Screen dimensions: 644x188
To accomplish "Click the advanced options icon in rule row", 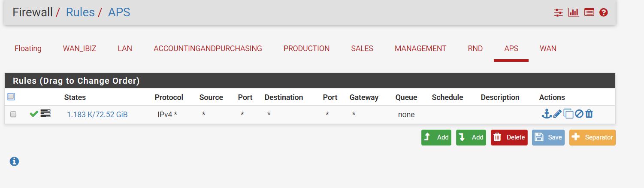I will click(45, 114).
